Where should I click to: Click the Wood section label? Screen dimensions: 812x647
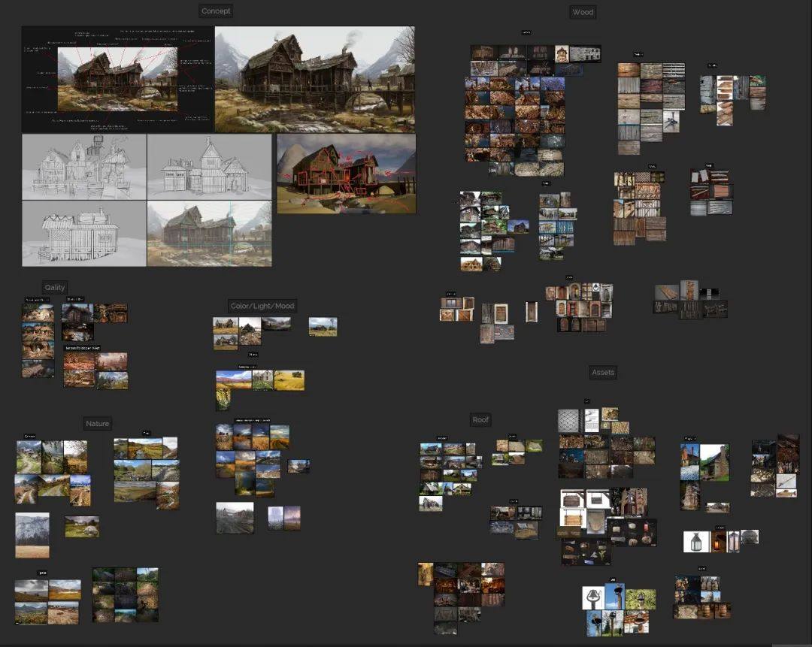pyautogui.click(x=583, y=12)
